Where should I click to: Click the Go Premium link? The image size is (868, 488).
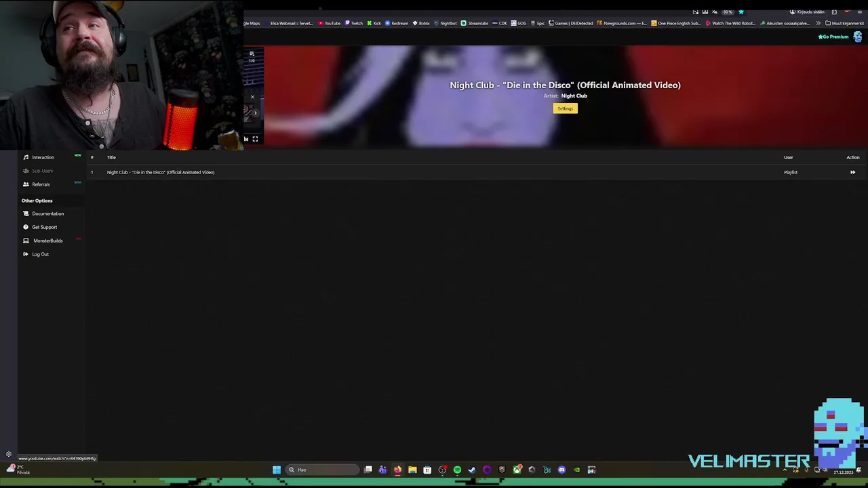(833, 37)
